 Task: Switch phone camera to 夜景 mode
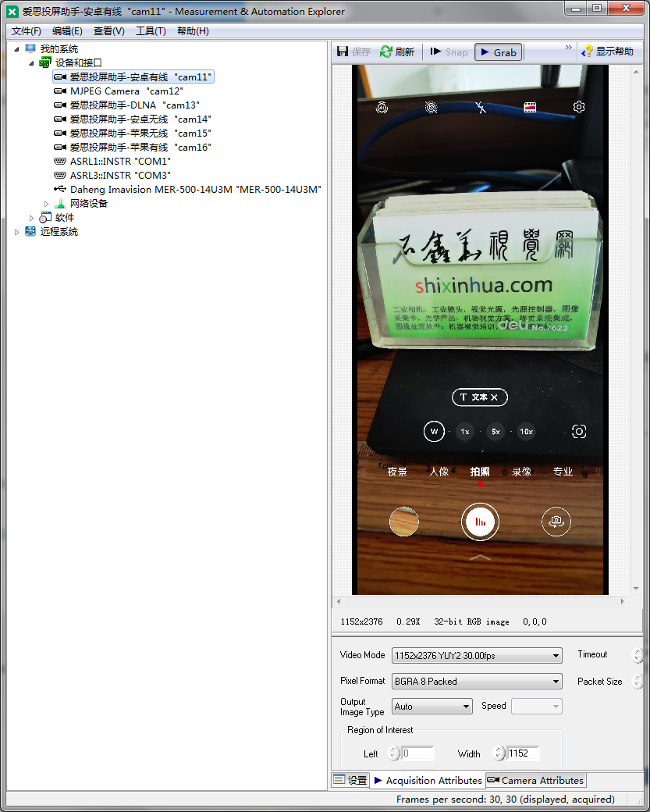[x=397, y=472]
